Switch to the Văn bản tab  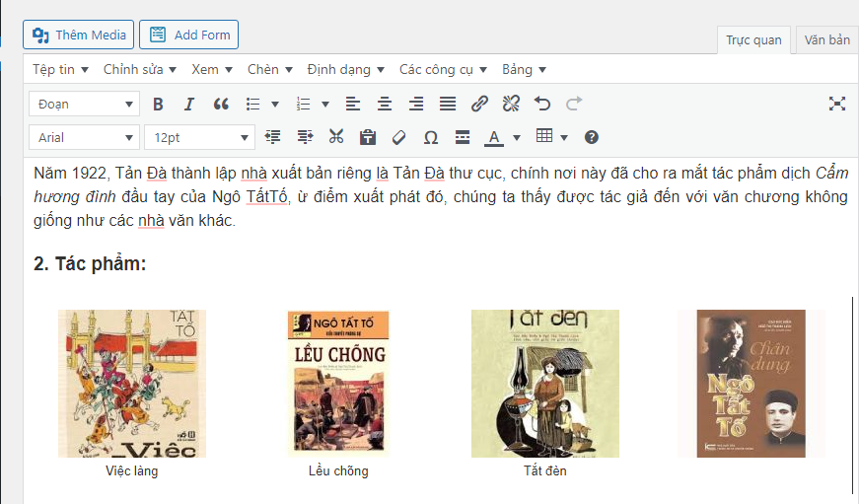click(826, 39)
